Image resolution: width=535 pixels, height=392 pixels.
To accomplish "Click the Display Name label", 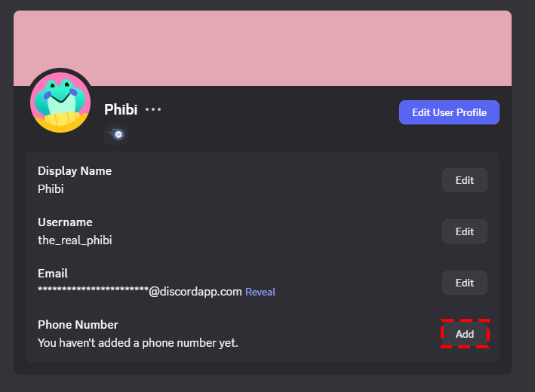I will (x=75, y=171).
